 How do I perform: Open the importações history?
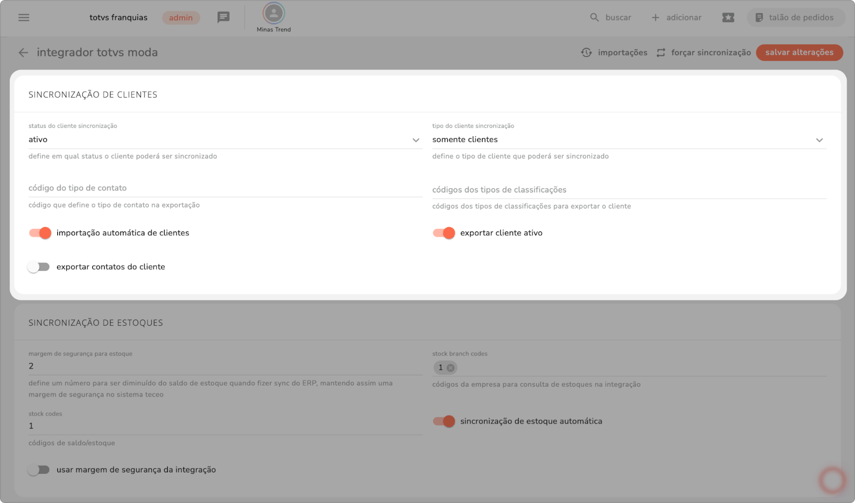(614, 53)
